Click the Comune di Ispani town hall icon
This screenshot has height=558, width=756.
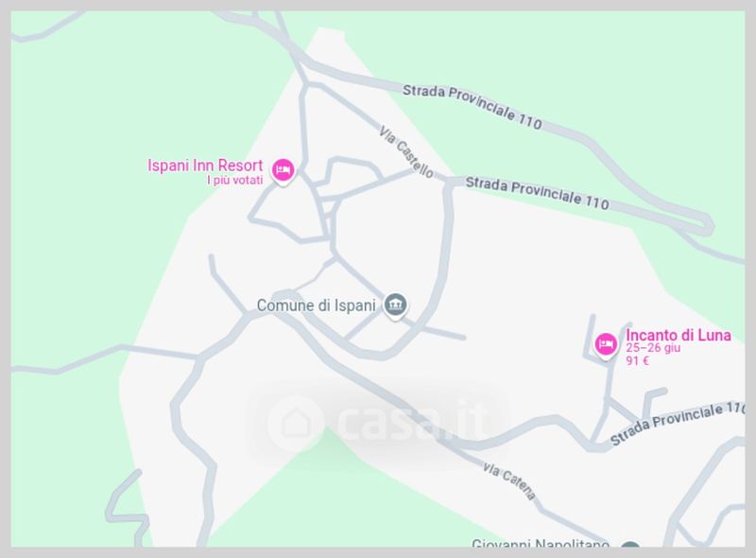pos(395,305)
